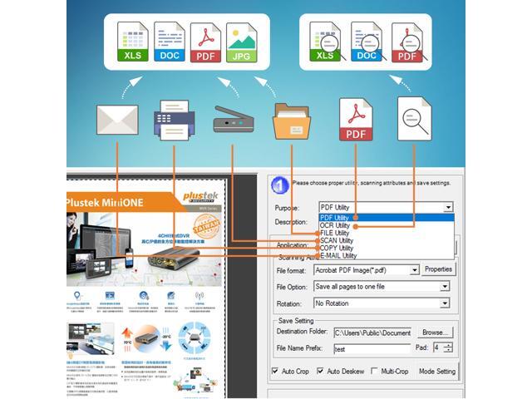Toggle the Auto Crop checkbox

coord(276,371)
